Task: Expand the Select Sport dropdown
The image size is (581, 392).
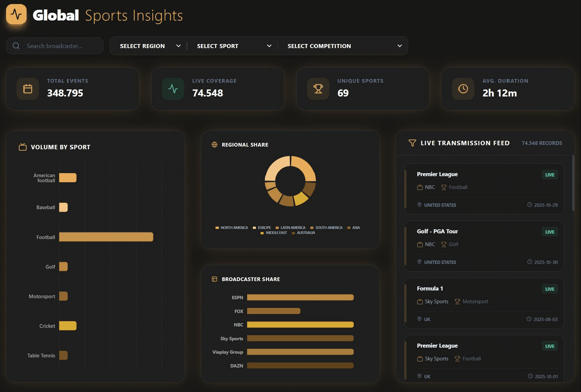Action: click(x=234, y=46)
